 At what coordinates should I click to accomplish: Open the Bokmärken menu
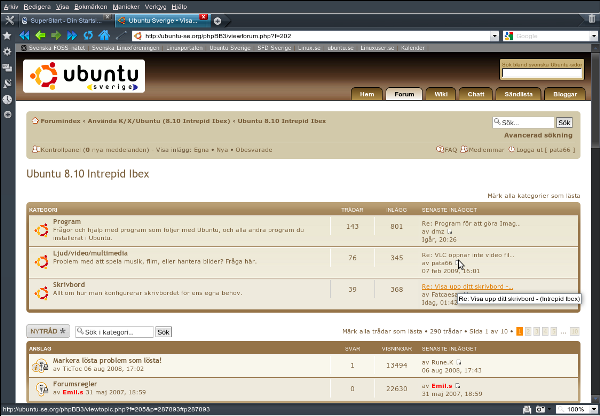(x=91, y=7)
